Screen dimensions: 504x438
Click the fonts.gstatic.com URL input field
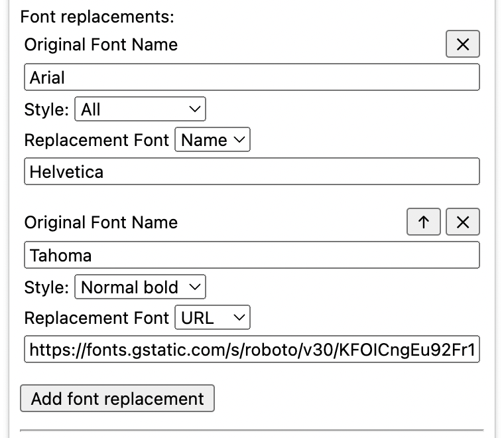click(x=251, y=350)
